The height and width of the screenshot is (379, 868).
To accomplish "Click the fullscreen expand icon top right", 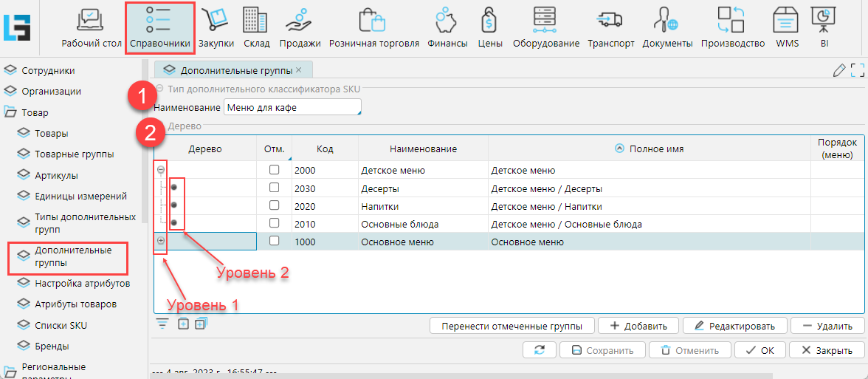I will (857, 70).
